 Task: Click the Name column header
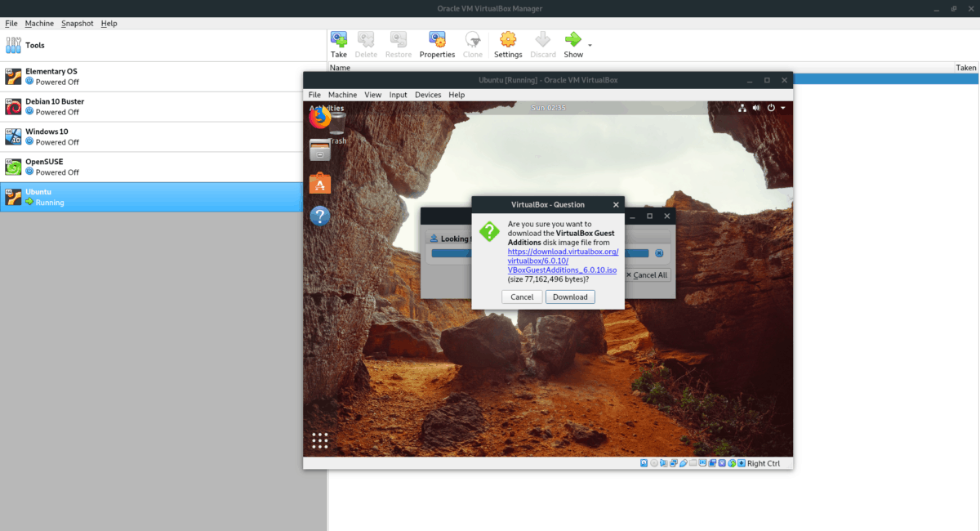point(341,68)
